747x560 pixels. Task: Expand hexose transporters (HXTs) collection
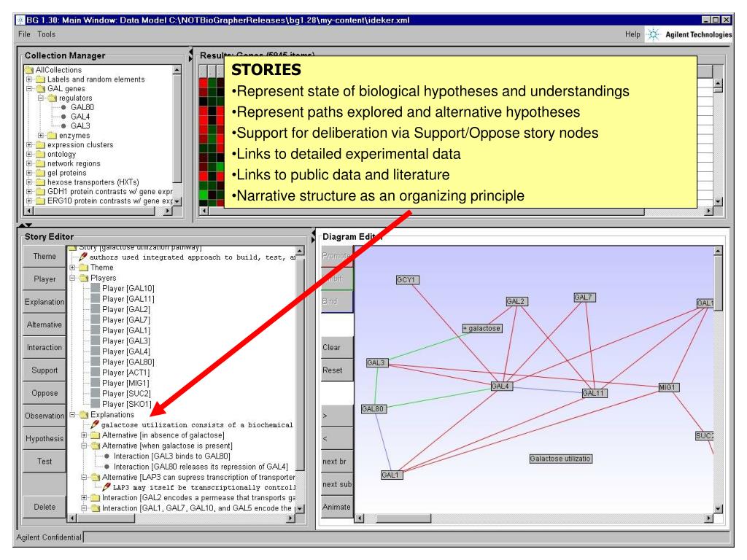[29, 182]
